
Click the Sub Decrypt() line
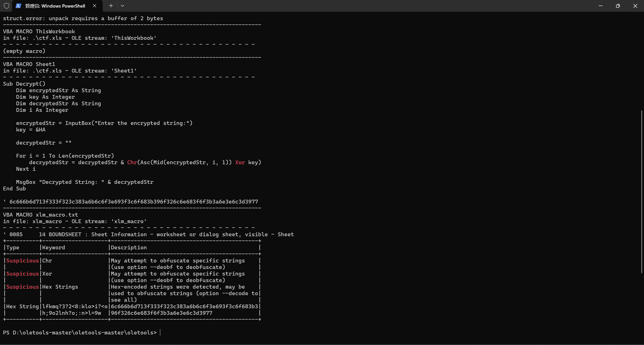tap(24, 84)
